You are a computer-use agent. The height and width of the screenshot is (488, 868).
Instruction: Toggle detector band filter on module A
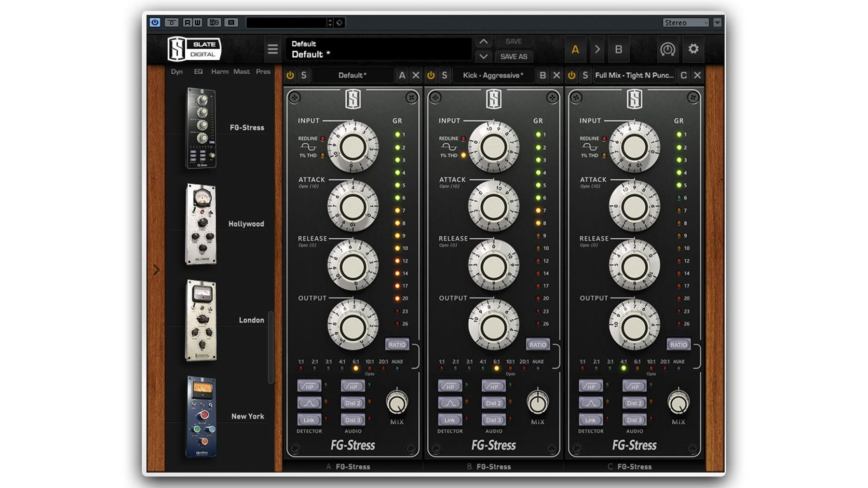tap(309, 403)
